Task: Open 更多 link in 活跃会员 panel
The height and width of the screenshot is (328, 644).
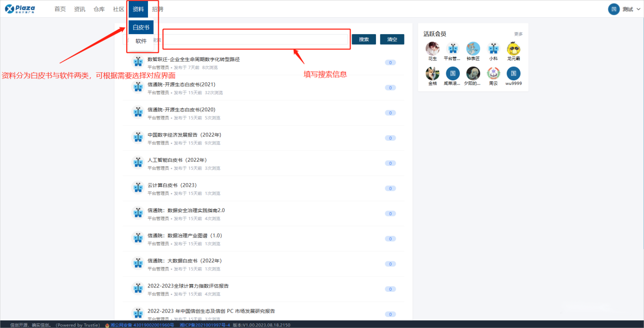Action: (x=518, y=34)
